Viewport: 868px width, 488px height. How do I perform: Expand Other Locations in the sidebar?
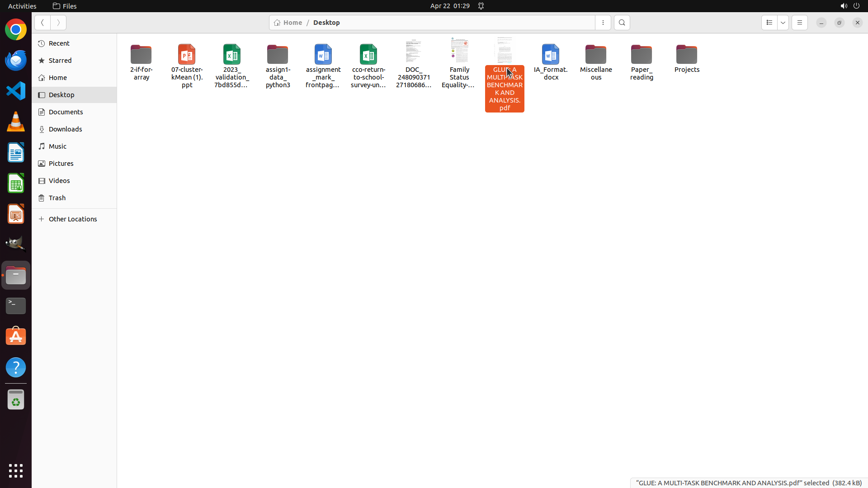point(72,219)
